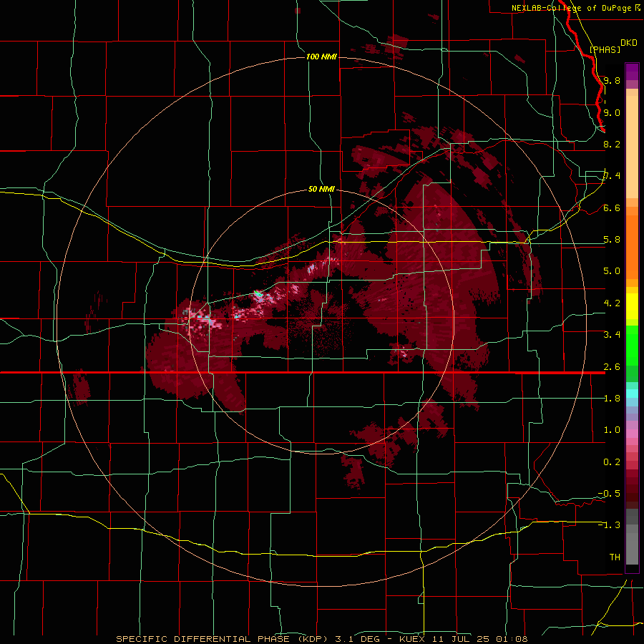The image size is (644, 644).
Task: Click the 9.0 scale value
Action: click(612, 112)
